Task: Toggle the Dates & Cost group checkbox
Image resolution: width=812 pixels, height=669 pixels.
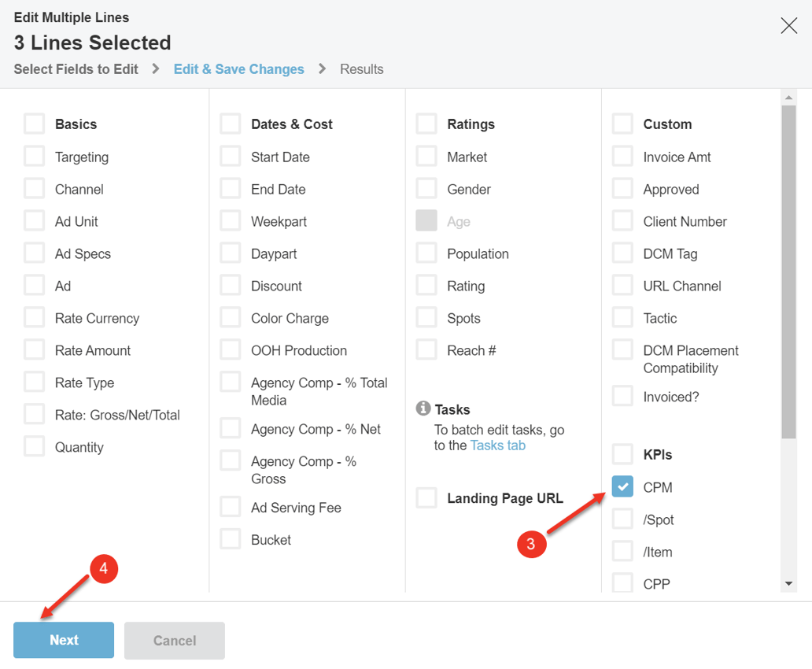Action: (x=231, y=124)
